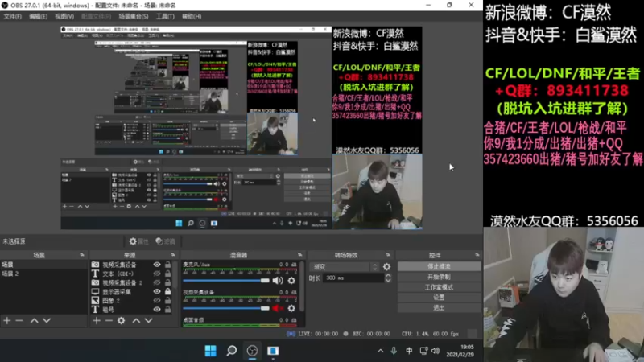
Task: Click the 开始录制 button
Action: pyautogui.click(x=439, y=277)
